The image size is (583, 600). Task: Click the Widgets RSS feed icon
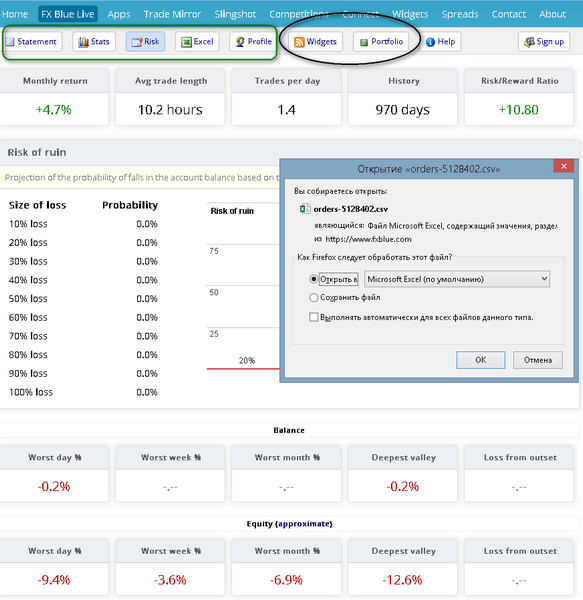(x=299, y=42)
